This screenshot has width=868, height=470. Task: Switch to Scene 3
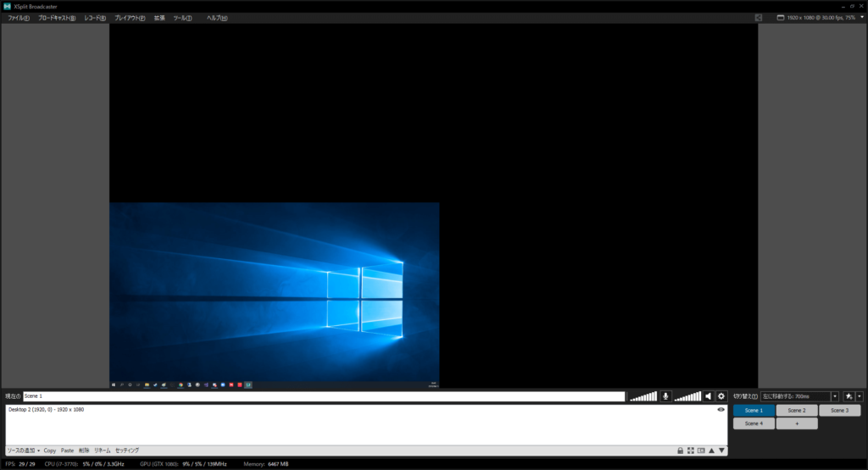click(x=840, y=410)
